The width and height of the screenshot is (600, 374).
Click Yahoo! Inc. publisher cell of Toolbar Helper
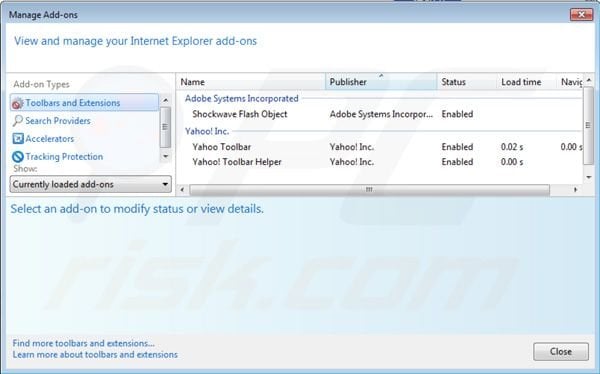click(x=352, y=162)
